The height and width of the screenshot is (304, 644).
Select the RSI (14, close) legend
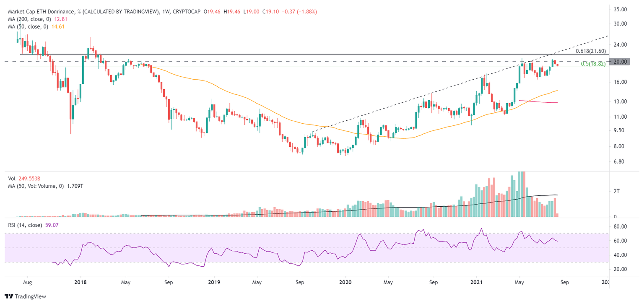pyautogui.click(x=24, y=226)
